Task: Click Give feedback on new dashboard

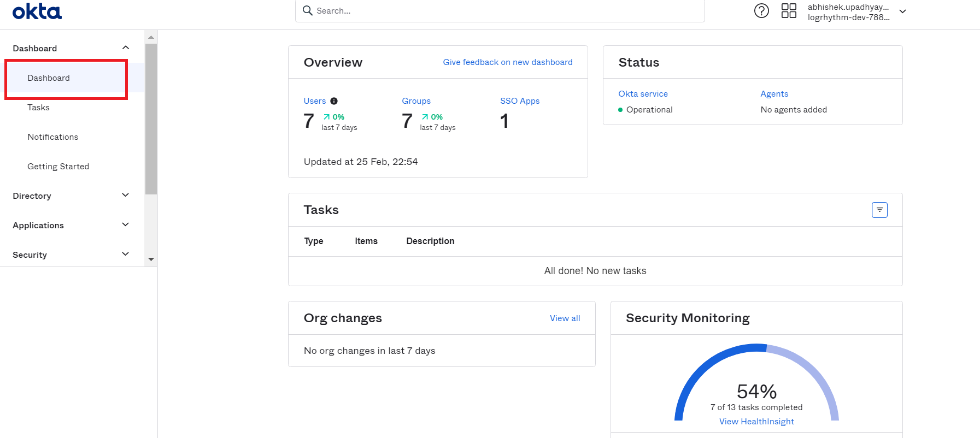Action: point(507,62)
